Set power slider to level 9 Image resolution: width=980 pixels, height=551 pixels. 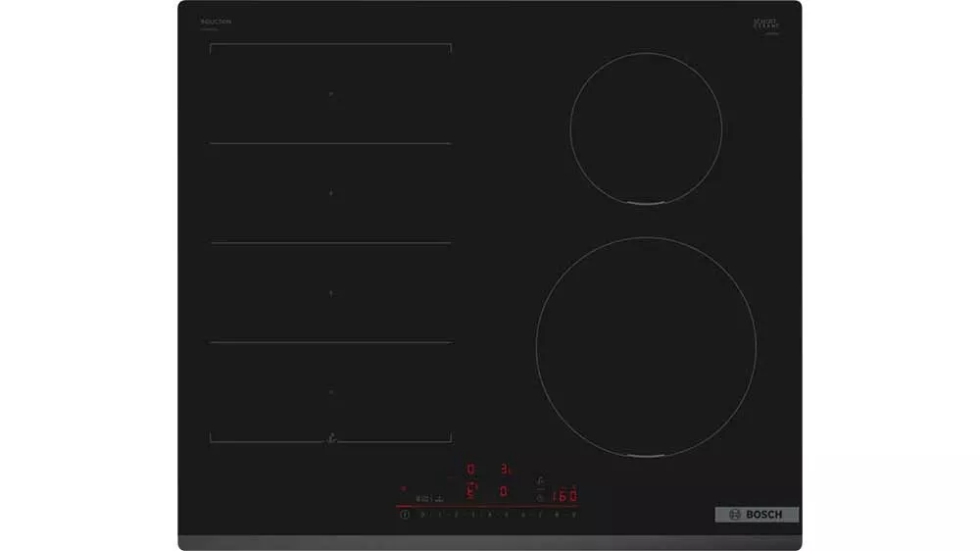coord(574,515)
